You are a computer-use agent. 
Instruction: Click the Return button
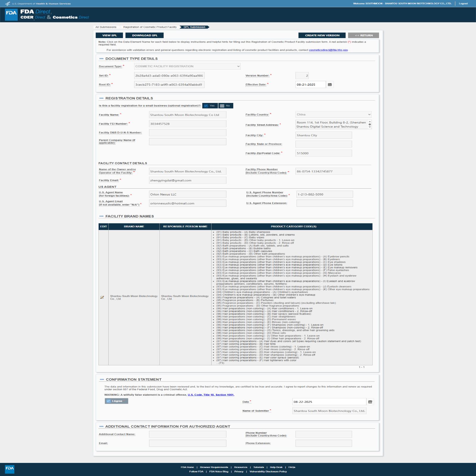364,35
